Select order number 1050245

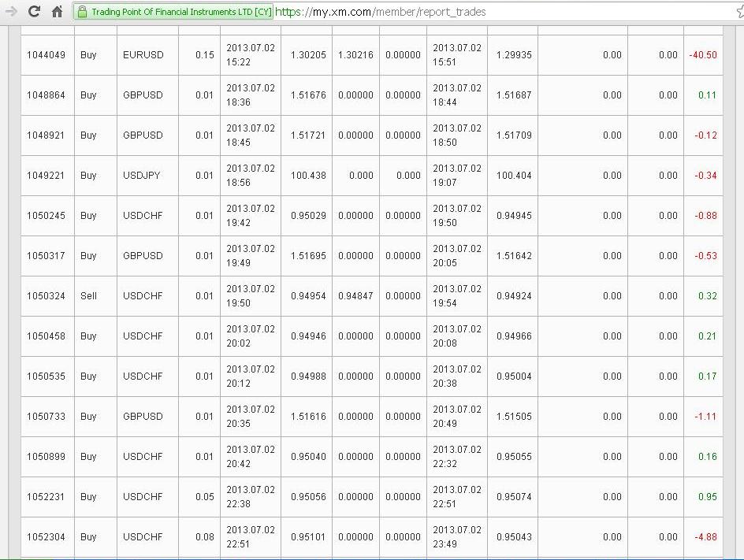pos(46,215)
